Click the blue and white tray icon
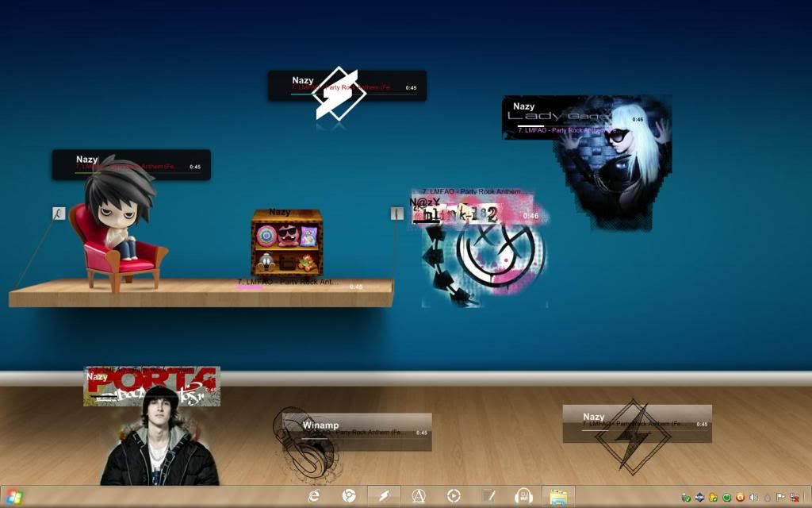The image size is (812, 508). click(x=699, y=498)
